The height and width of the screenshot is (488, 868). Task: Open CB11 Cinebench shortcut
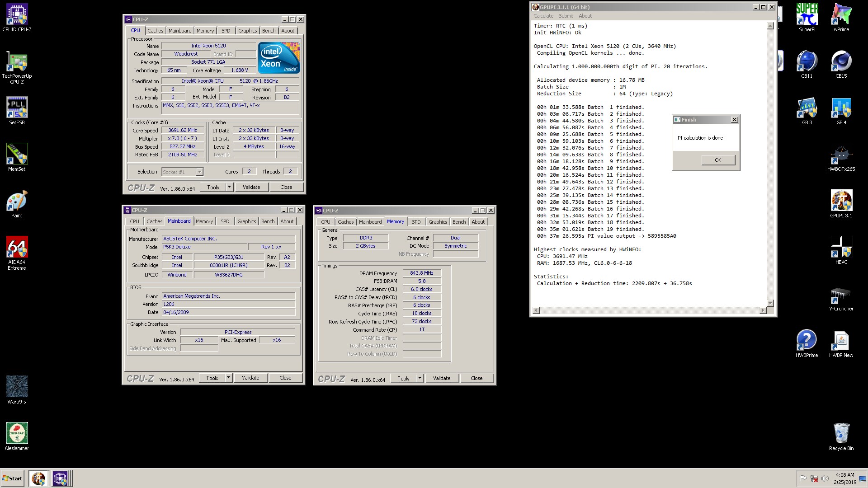point(807,65)
